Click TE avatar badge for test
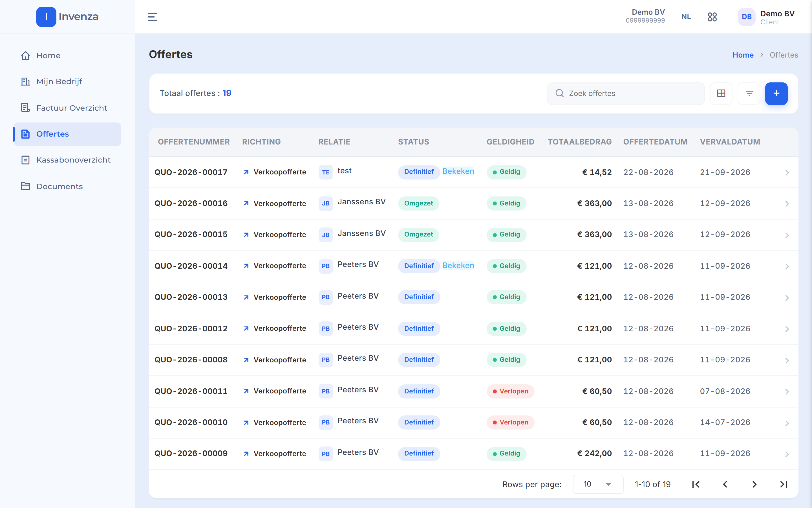 coord(325,172)
